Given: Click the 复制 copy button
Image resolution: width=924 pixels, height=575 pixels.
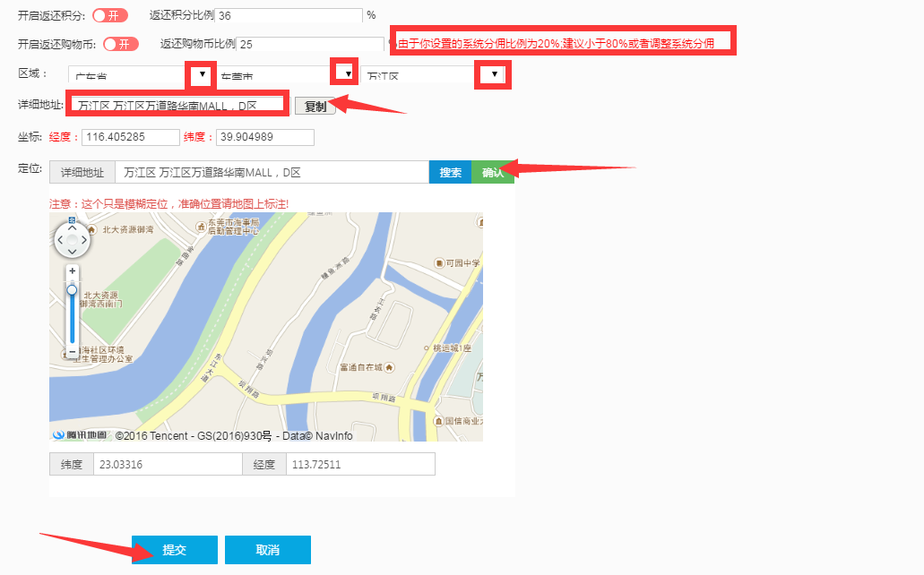Looking at the screenshot, I should [315, 106].
